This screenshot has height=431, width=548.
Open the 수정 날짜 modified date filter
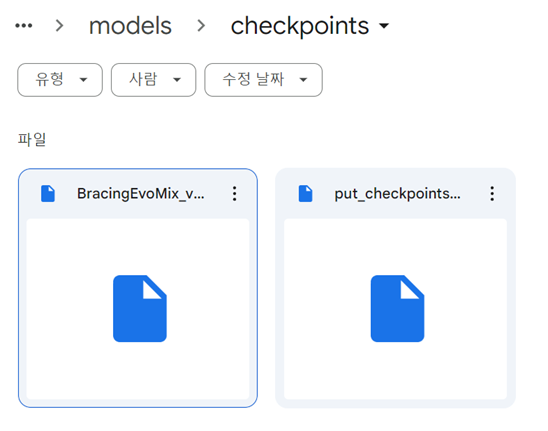tap(263, 80)
